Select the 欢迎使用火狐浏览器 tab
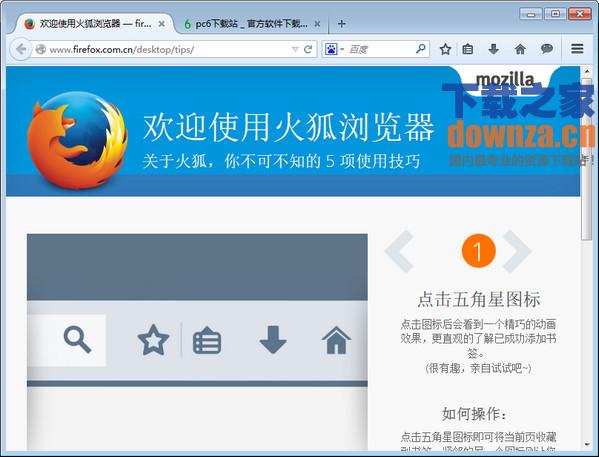Image resolution: width=599 pixels, height=457 pixels. coord(95,24)
